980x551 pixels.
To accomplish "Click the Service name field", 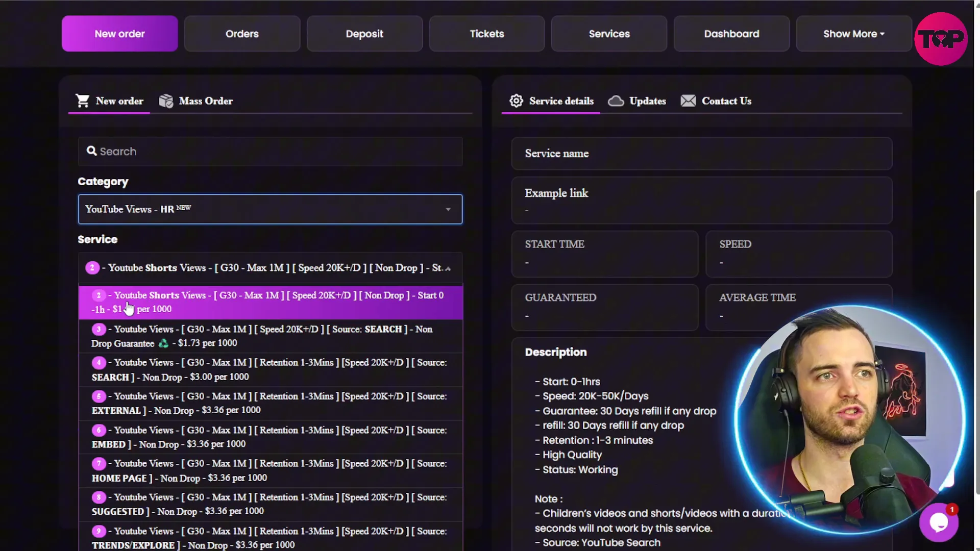I will [702, 154].
